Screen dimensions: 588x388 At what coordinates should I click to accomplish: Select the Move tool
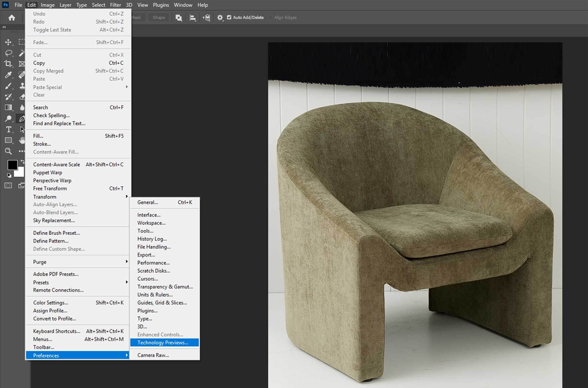click(x=8, y=42)
